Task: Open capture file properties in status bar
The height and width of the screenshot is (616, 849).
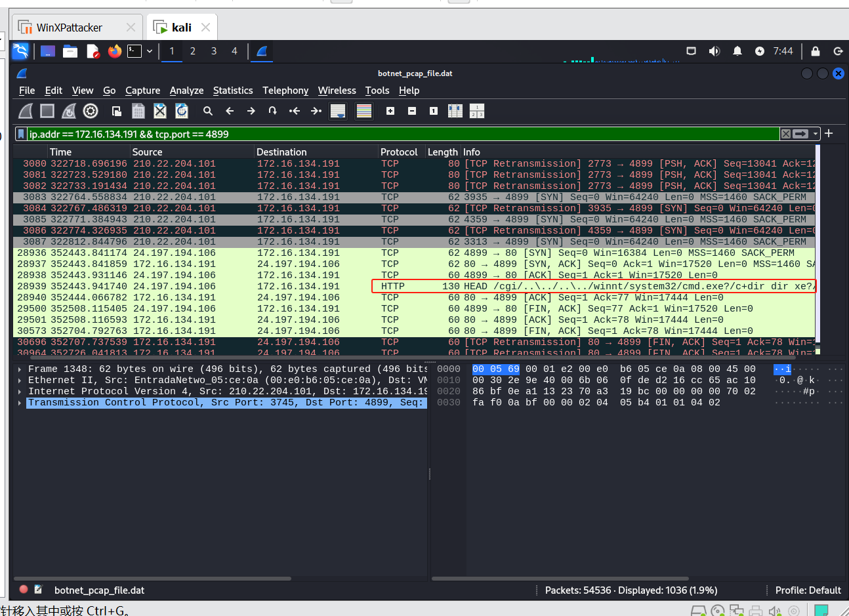Action: click(39, 590)
